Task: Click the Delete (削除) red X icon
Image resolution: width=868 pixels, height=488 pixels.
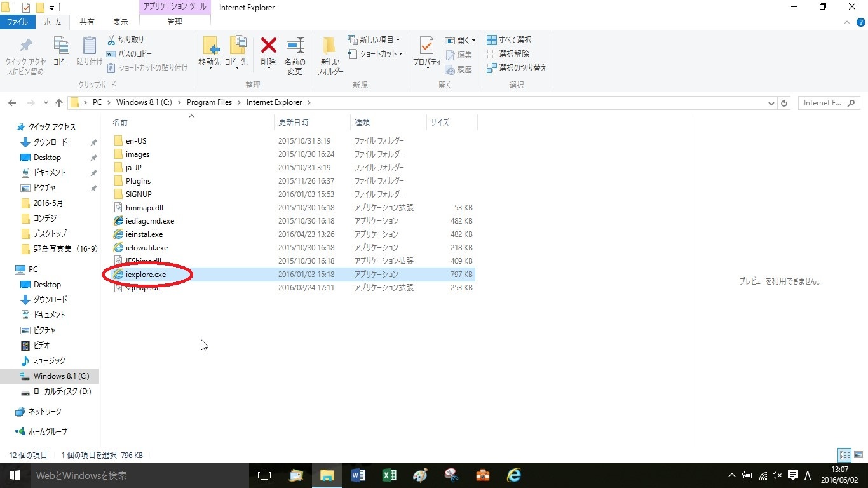Action: pos(269,46)
